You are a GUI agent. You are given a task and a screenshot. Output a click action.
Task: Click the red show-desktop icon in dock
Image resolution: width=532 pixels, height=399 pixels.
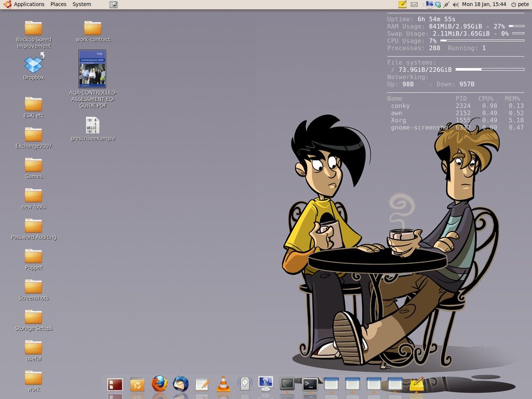click(x=115, y=385)
